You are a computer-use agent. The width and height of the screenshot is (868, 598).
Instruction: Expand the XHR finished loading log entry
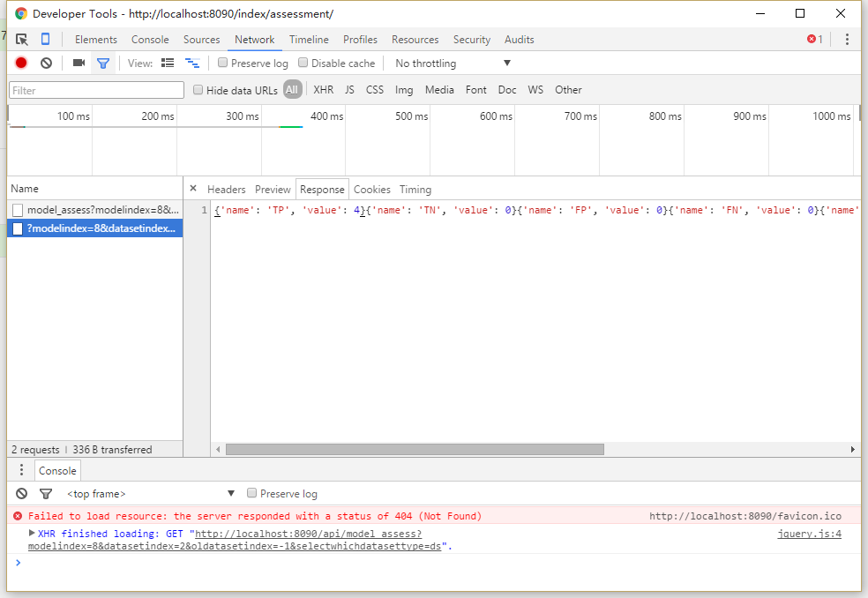[32, 534]
